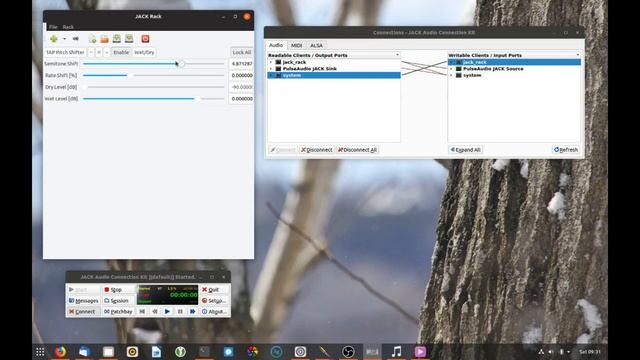Click the Rate Shift slider handle
The image size is (640, 360).
(130, 76)
